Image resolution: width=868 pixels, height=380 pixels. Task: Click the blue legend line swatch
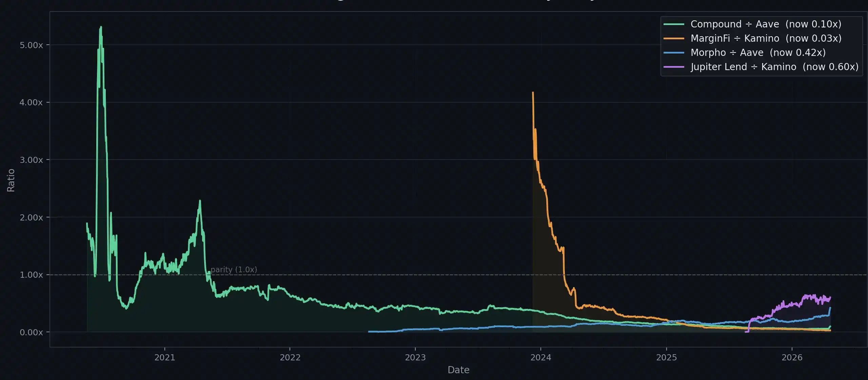(x=674, y=53)
